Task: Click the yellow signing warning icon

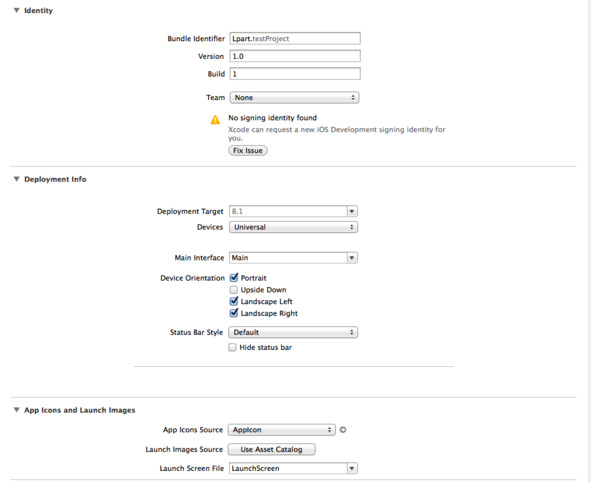Action: click(x=215, y=120)
